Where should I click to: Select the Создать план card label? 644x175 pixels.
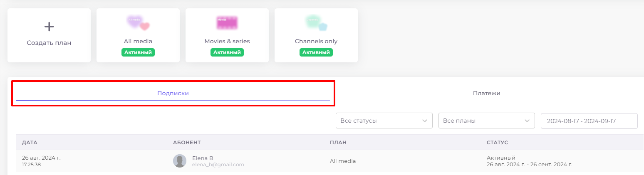pyautogui.click(x=49, y=43)
